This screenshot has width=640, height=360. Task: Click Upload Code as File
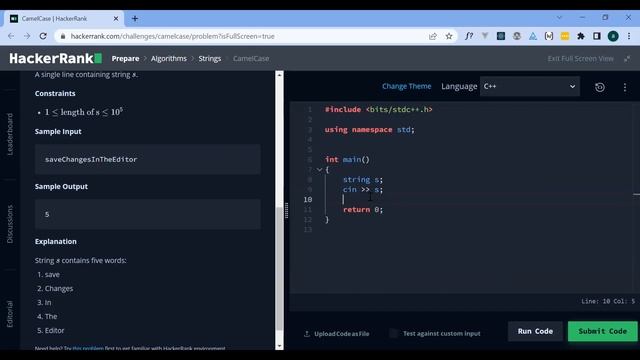click(x=337, y=333)
